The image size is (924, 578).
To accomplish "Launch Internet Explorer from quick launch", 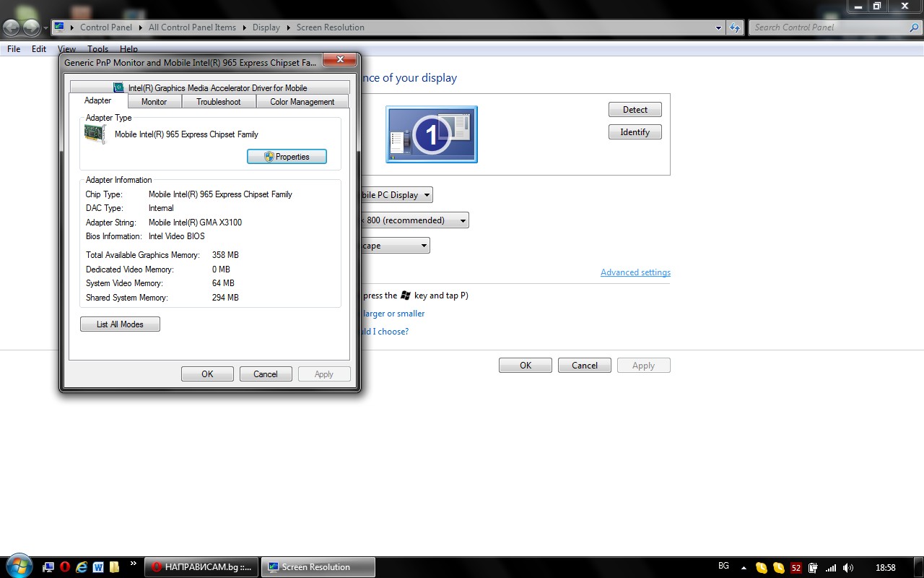I will point(82,567).
